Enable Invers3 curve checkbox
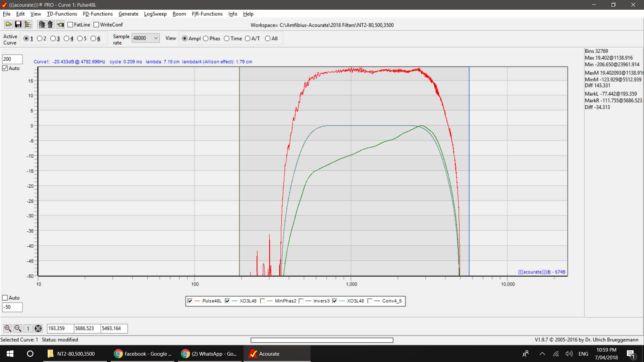This screenshot has height=362, width=644. [x=301, y=301]
